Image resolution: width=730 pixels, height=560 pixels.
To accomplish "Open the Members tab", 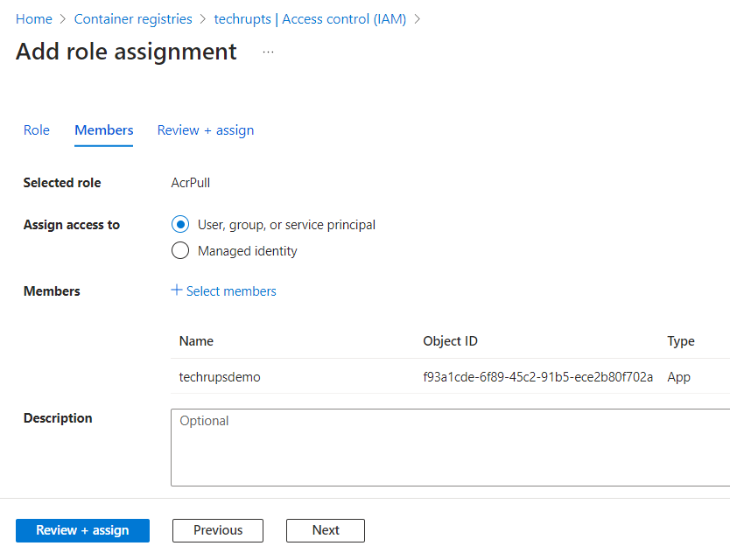I will click(x=104, y=130).
